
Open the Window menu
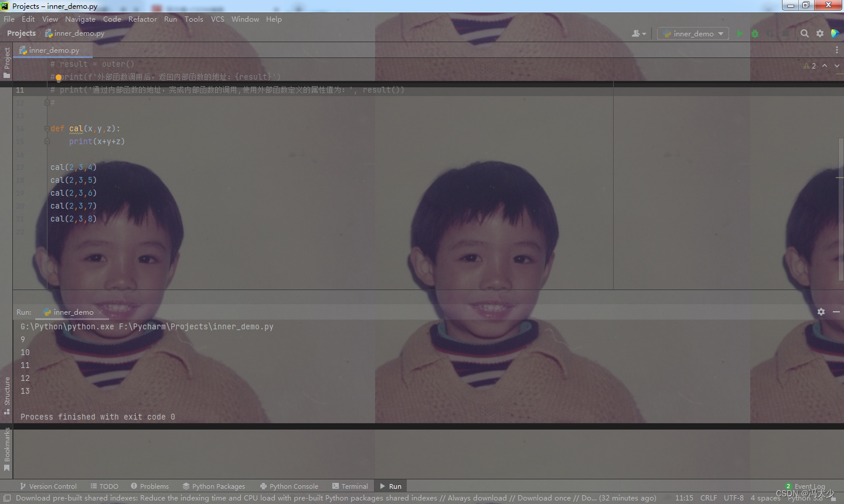coord(245,19)
